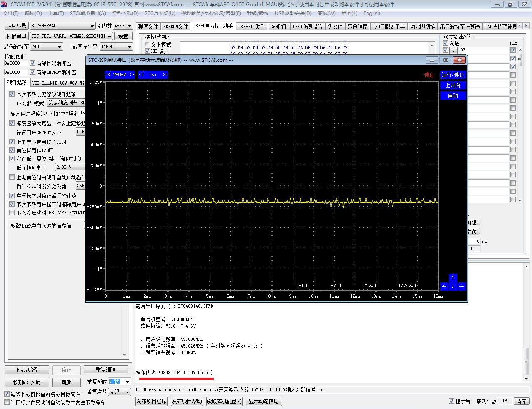Image resolution: width=532 pixels, height=409 pixels.
Task: Click the up arrow on oscilloscope panel
Action: 453,277
